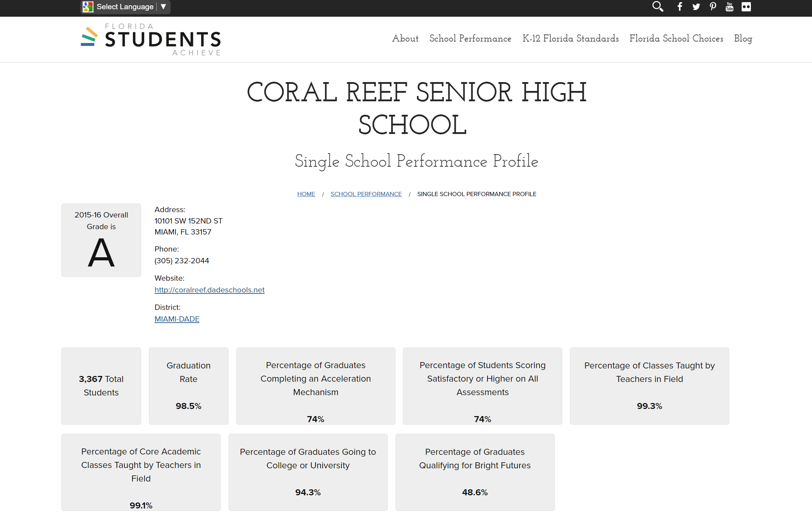
Task: Click the Florida Students Achieve logo
Action: [151, 39]
